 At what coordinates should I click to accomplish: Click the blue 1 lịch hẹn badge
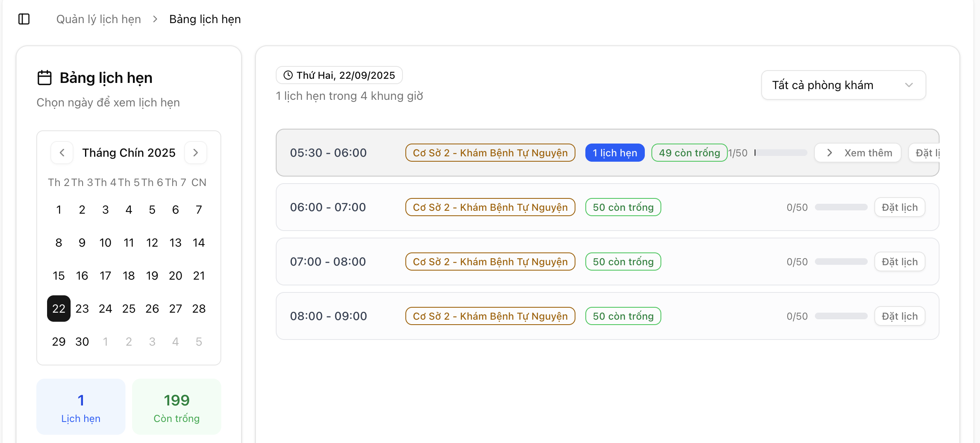tap(615, 153)
